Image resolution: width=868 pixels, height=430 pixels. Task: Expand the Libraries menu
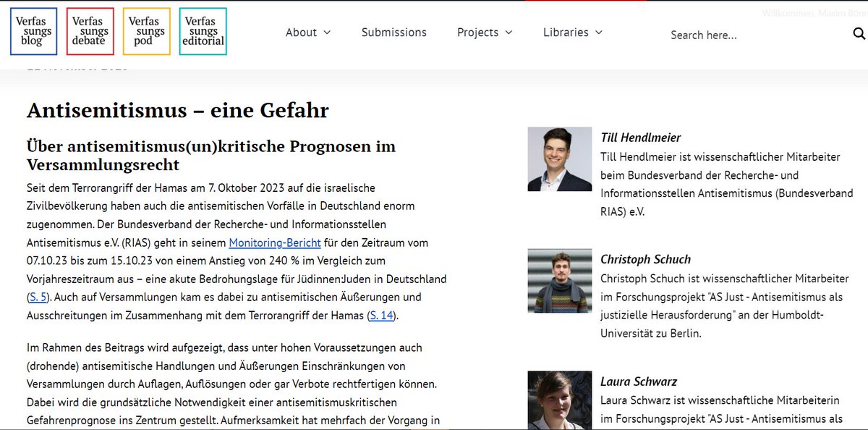coord(573,32)
